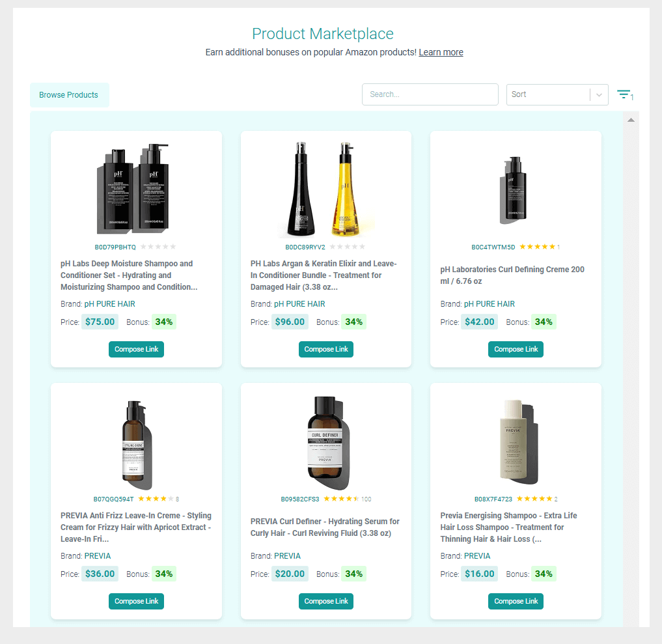Click the 34% bonus on $16.00 product
The width and height of the screenshot is (662, 644).
click(544, 574)
